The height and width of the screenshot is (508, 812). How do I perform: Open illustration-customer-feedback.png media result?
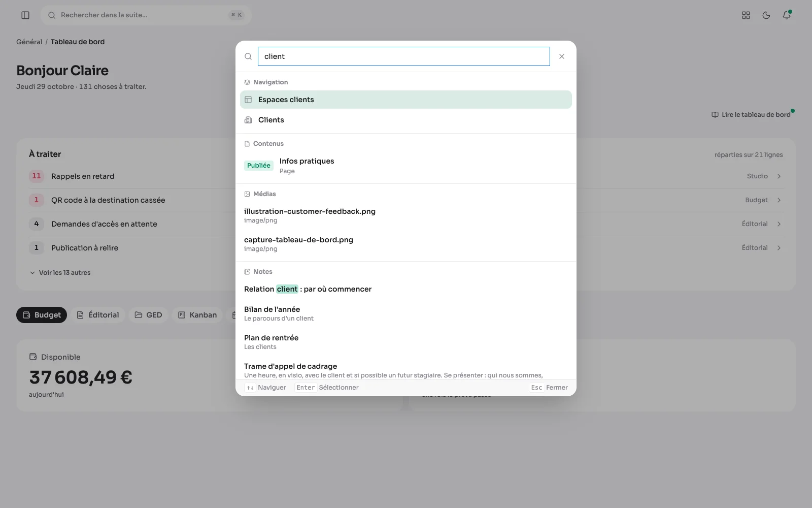(406, 215)
